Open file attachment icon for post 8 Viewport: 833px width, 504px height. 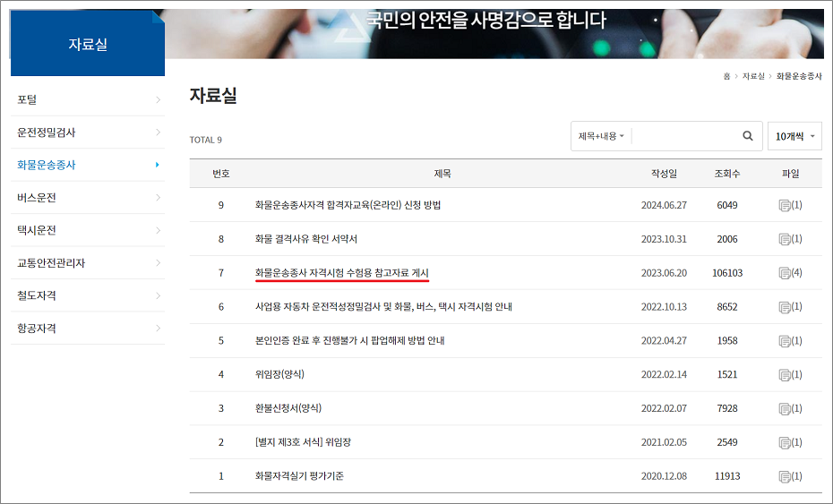785,240
